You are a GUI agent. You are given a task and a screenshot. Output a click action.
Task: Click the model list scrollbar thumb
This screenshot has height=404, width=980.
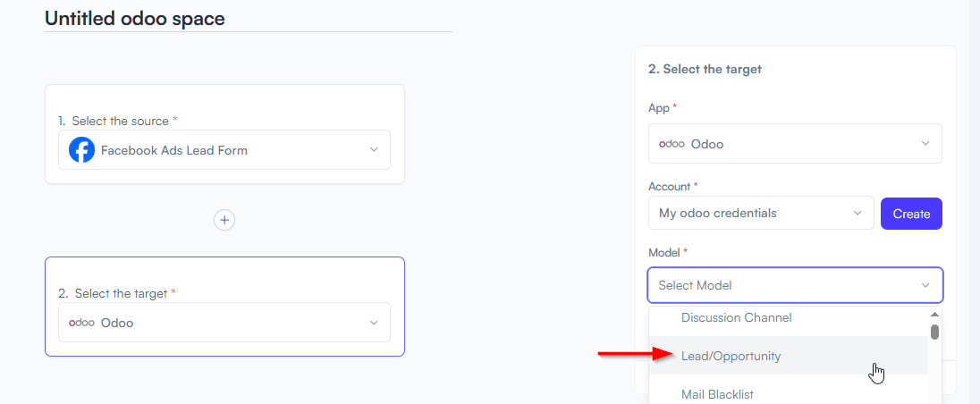tap(935, 332)
